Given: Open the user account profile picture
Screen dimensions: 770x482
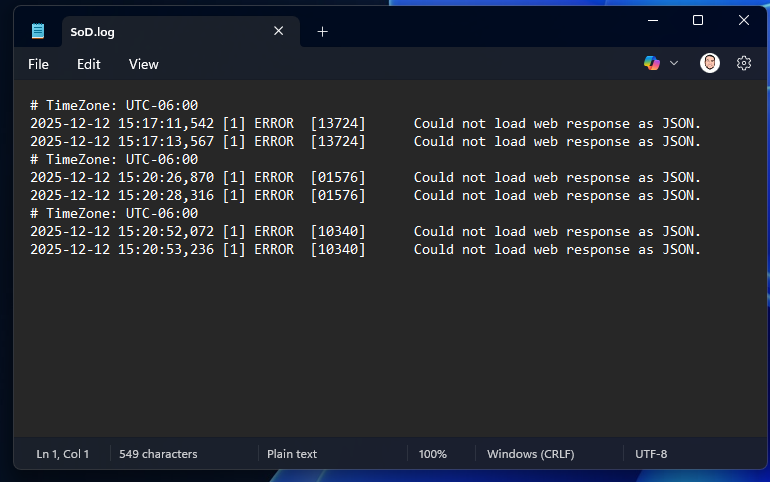Looking at the screenshot, I should (x=710, y=63).
